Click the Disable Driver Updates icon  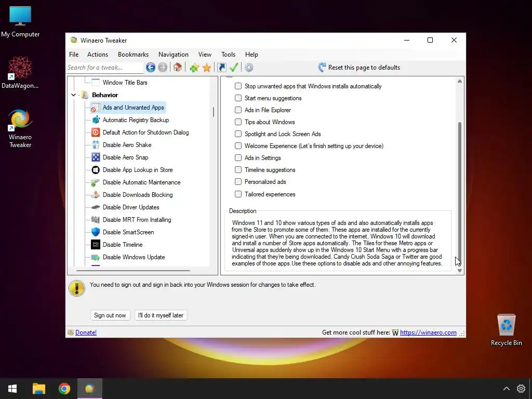[x=96, y=207]
